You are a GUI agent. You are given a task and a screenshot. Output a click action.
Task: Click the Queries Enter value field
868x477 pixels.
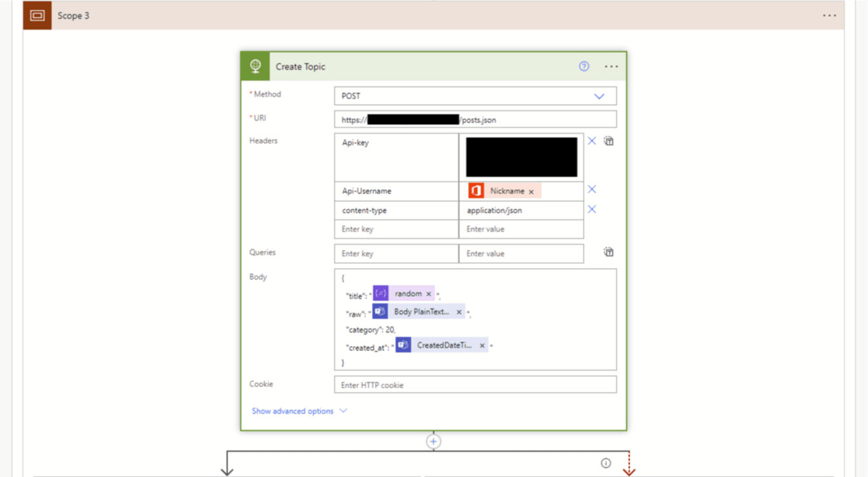(520, 254)
